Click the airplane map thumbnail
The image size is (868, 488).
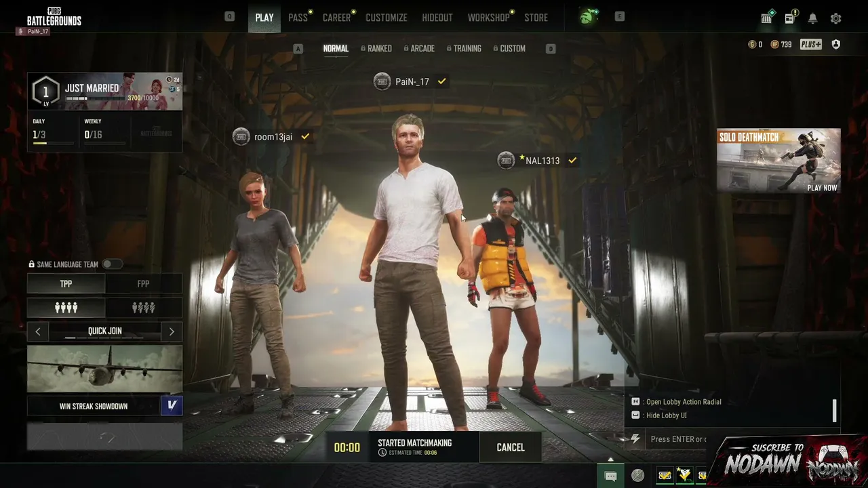[x=104, y=369]
